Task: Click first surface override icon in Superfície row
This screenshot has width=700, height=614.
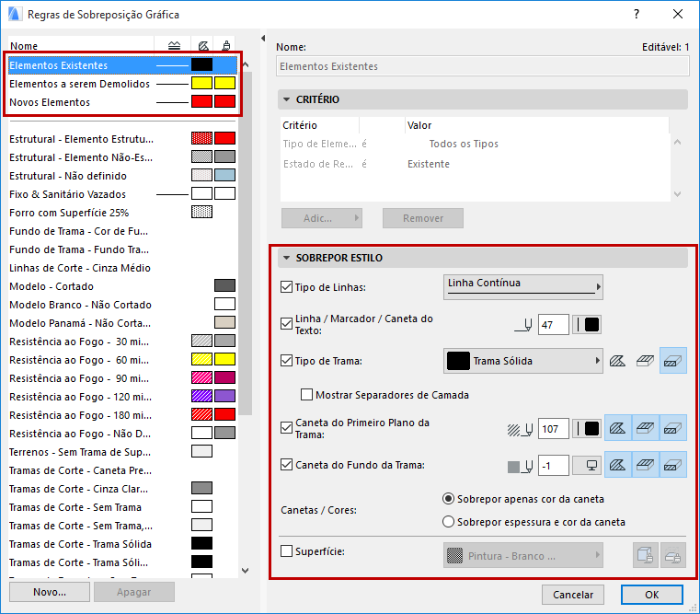Action: click(x=645, y=555)
